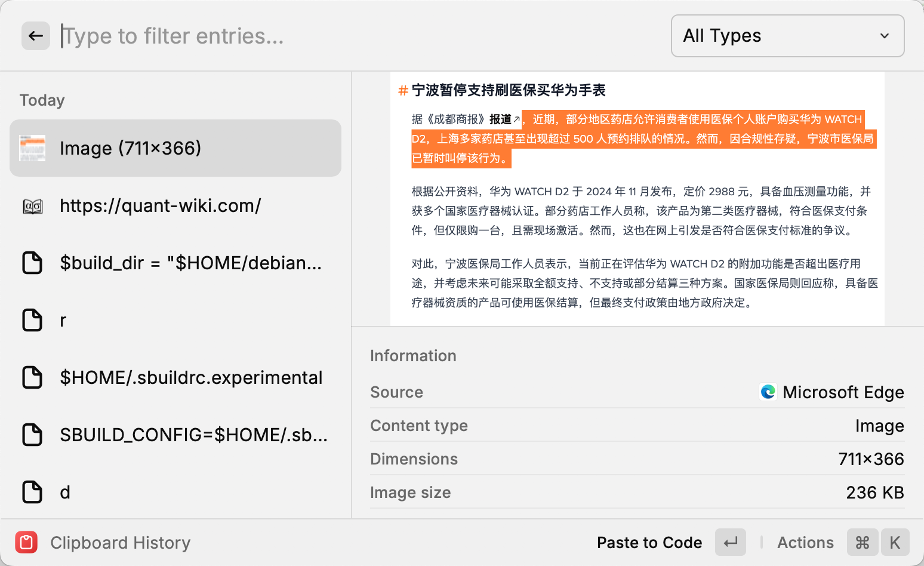Click the K key icon near Actions
This screenshot has width=924, height=566.
click(x=895, y=542)
